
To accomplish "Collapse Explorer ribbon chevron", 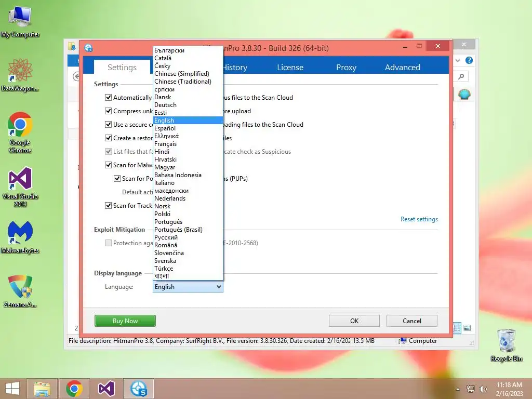I will click(x=458, y=60).
